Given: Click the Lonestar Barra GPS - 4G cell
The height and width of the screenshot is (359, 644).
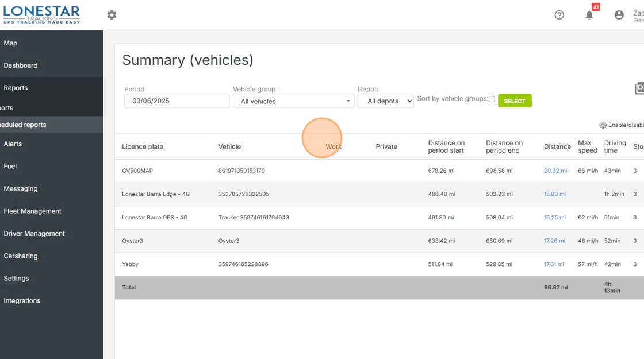Looking at the screenshot, I should (x=155, y=218).
